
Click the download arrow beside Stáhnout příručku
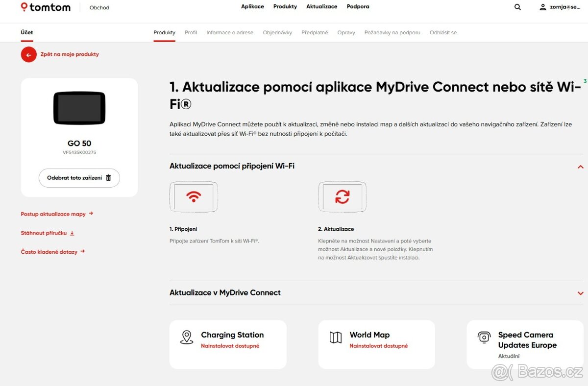72,233
